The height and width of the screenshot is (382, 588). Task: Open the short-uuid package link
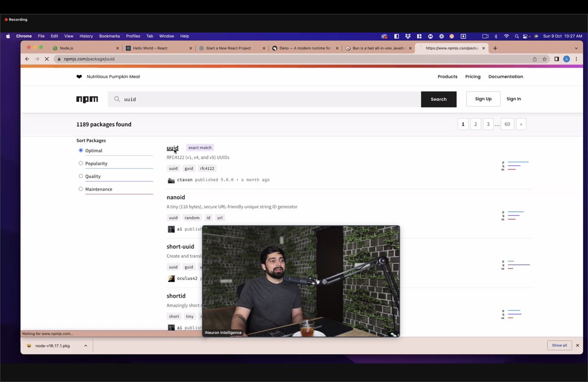click(180, 247)
